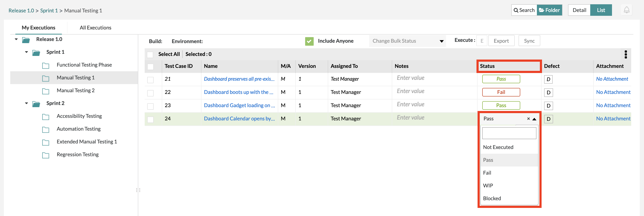Screen dimensions: 644x216
Task: Choose Pass option in status list
Action: click(509, 160)
